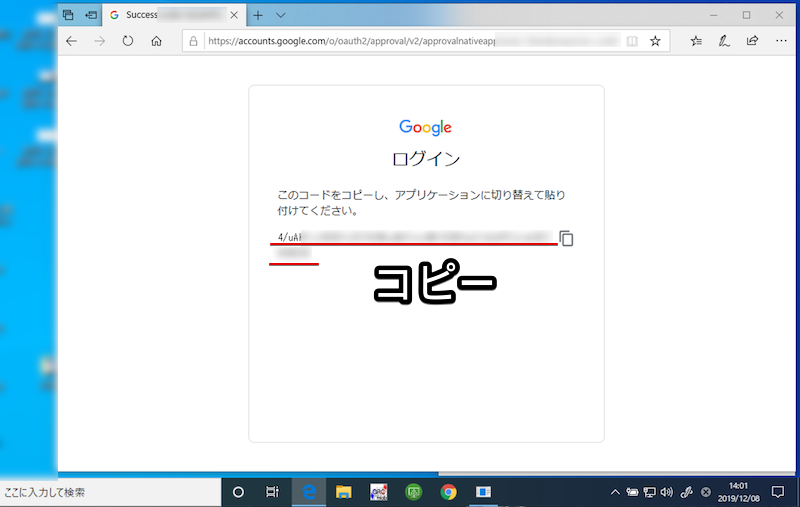Set the current tabs aside
800x507 pixels.
(x=91, y=15)
